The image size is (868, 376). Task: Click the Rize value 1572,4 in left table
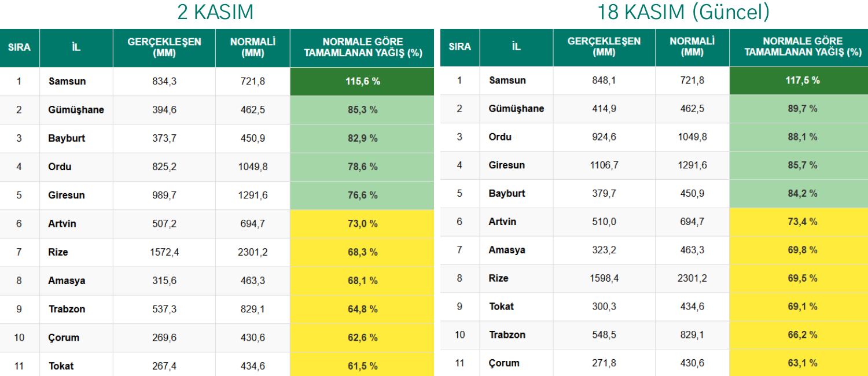pos(164,252)
